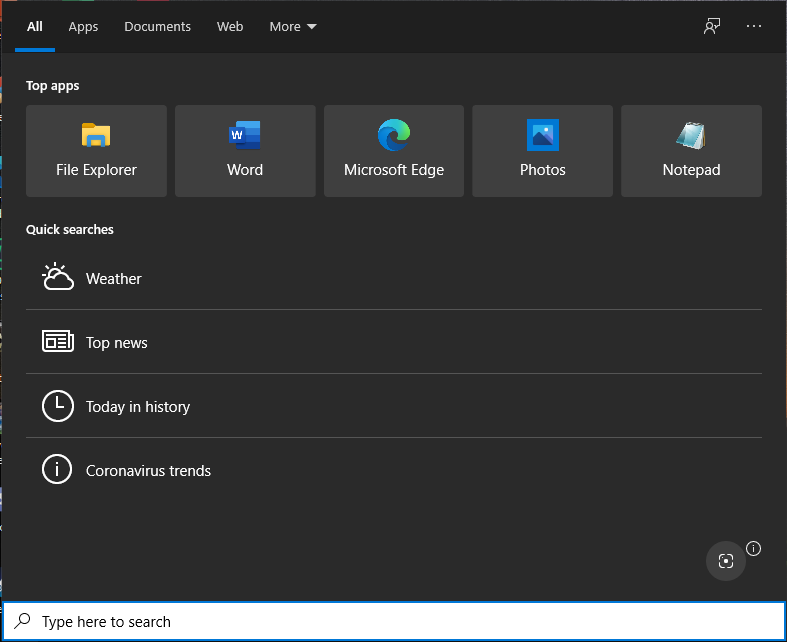The image size is (787, 642).
Task: Open the three-dot options menu
Action: tap(754, 26)
